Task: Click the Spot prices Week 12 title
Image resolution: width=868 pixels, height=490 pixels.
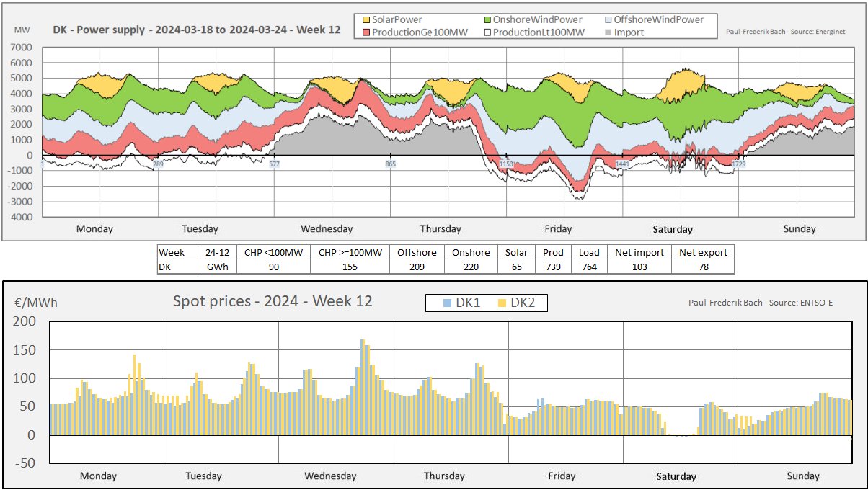Action: pos(273,301)
